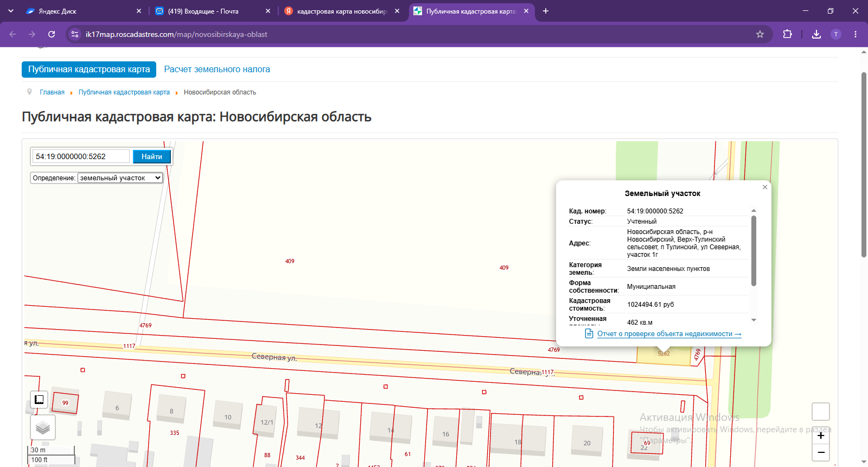This screenshot has height=467, width=868.
Task: Open Отчет о проверке объекта недвижимости link
Action: [x=669, y=334]
